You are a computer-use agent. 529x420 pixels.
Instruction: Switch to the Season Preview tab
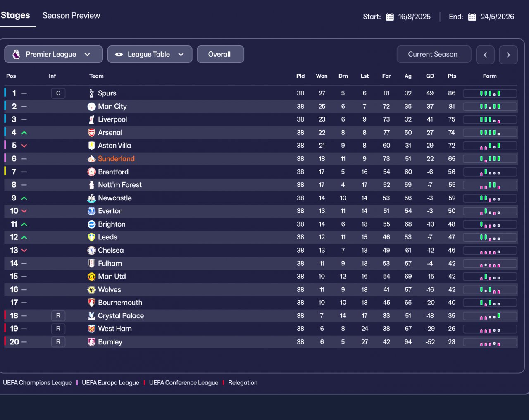click(71, 16)
